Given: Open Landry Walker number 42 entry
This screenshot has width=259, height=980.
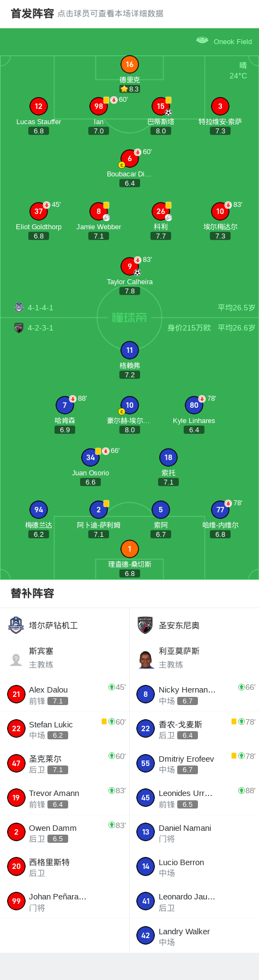Looking at the screenshot, I should [x=194, y=936].
